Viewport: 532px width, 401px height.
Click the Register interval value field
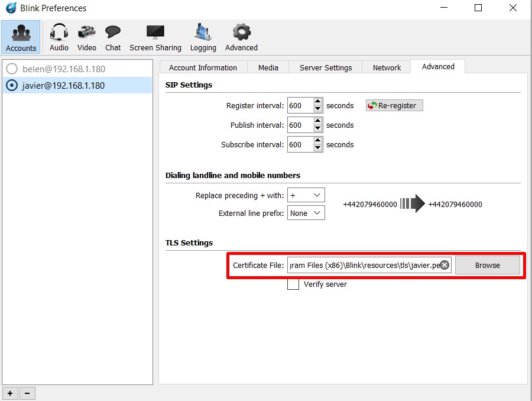tap(300, 106)
